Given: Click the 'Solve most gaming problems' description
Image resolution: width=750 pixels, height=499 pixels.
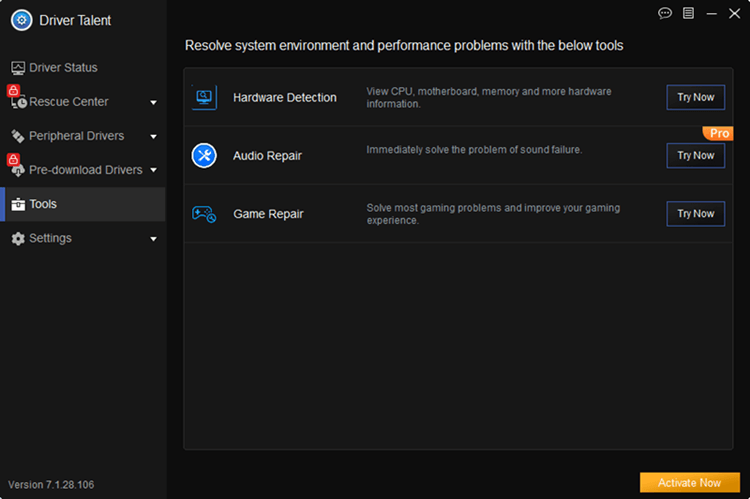Looking at the screenshot, I should tap(493, 214).
